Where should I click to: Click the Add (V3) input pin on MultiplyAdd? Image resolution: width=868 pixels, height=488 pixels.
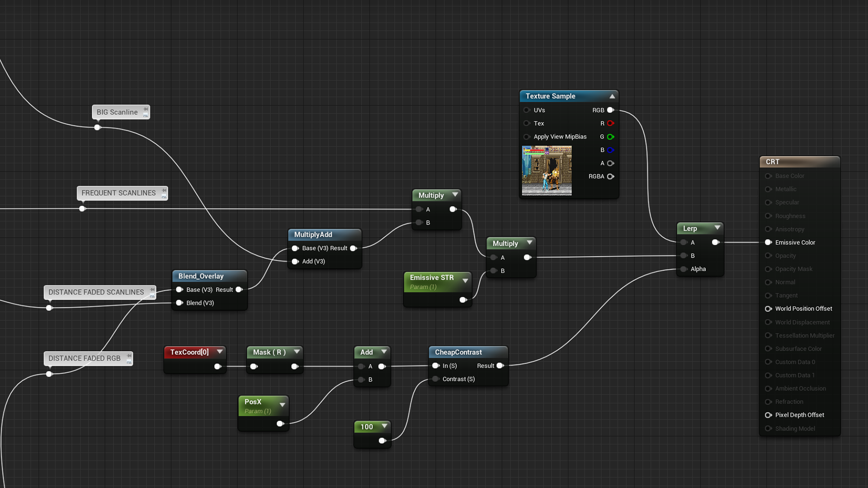(296, 261)
